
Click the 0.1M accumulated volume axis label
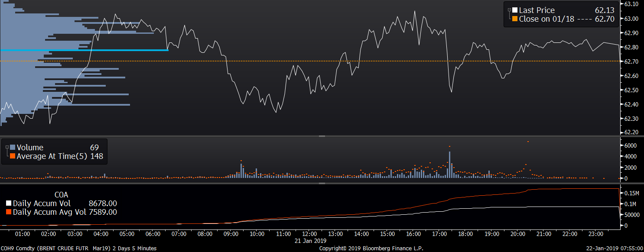point(629,204)
